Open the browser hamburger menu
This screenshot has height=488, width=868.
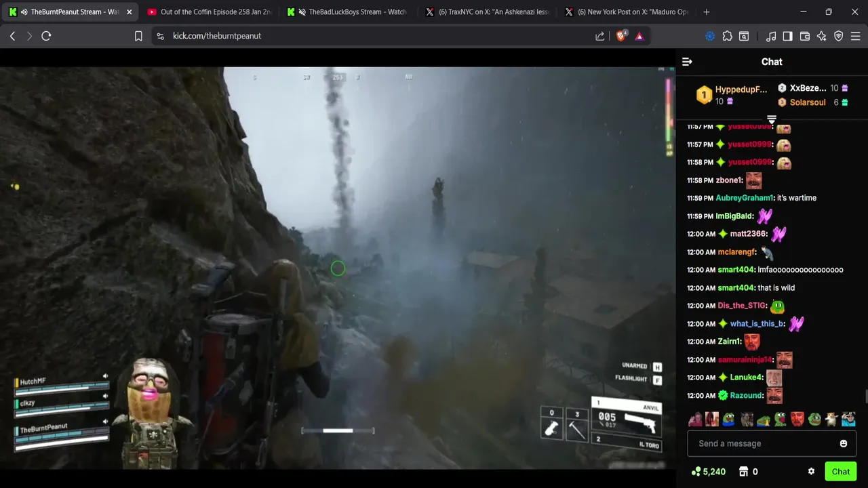point(856,36)
